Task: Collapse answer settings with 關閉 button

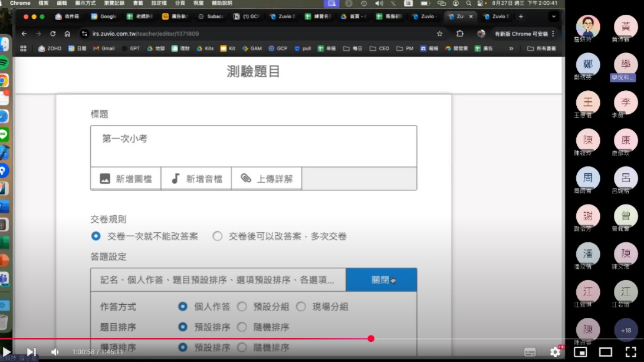Action: click(x=381, y=280)
